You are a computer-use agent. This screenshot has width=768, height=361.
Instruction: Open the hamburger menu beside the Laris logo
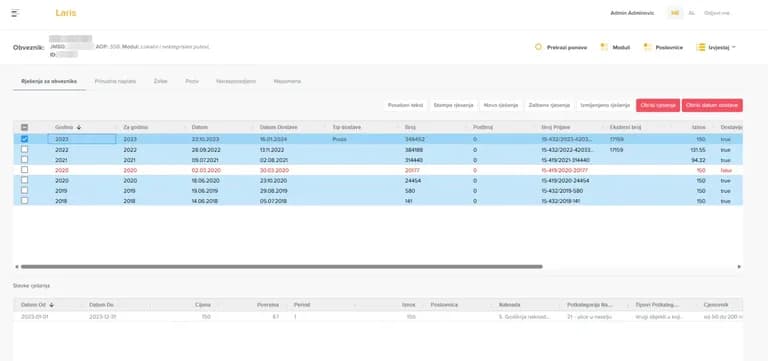tap(16, 13)
